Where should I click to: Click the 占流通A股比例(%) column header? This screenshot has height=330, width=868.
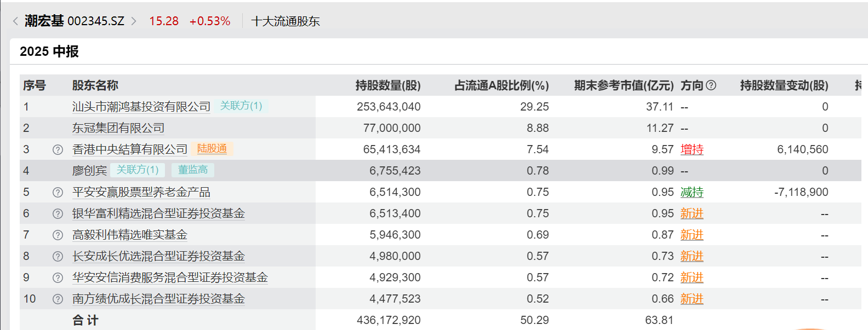point(501,85)
